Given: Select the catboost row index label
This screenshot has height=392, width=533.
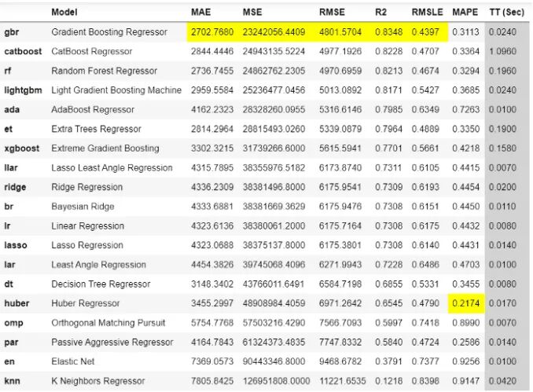Looking at the screenshot, I should 23,51.
